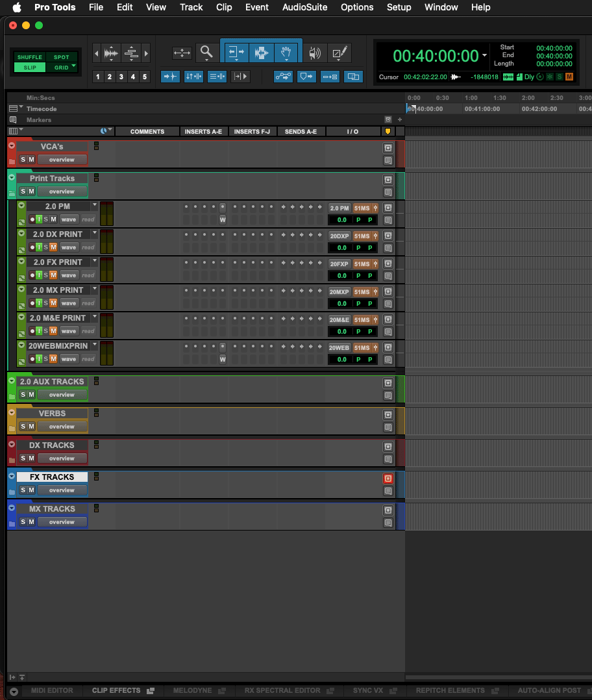Solo the 20WEBMIXPRIN track
The width and height of the screenshot is (592, 700).
(x=46, y=358)
